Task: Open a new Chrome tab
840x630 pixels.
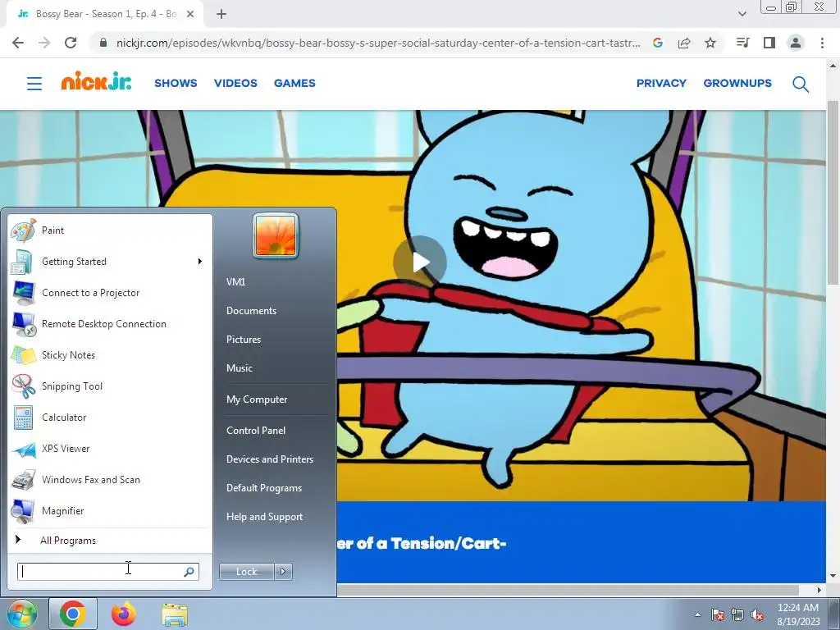Action: 221,15
